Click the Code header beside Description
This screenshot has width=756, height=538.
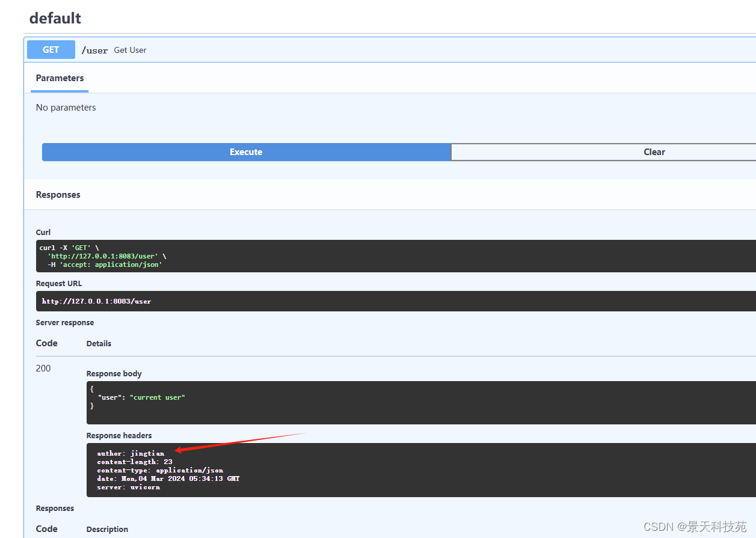click(47, 529)
